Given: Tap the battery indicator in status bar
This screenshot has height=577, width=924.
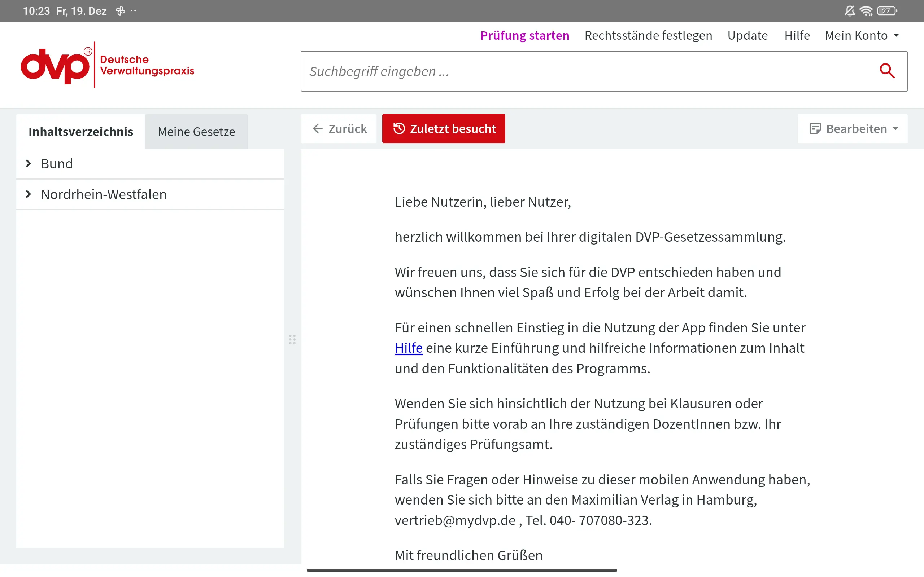Looking at the screenshot, I should [x=886, y=11].
